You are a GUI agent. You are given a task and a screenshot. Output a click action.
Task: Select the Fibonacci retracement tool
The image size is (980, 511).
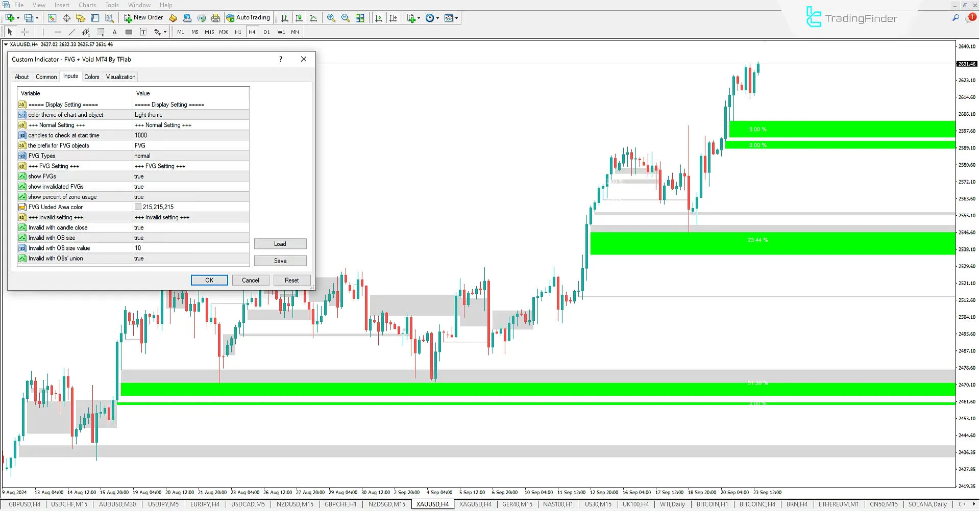(x=101, y=32)
